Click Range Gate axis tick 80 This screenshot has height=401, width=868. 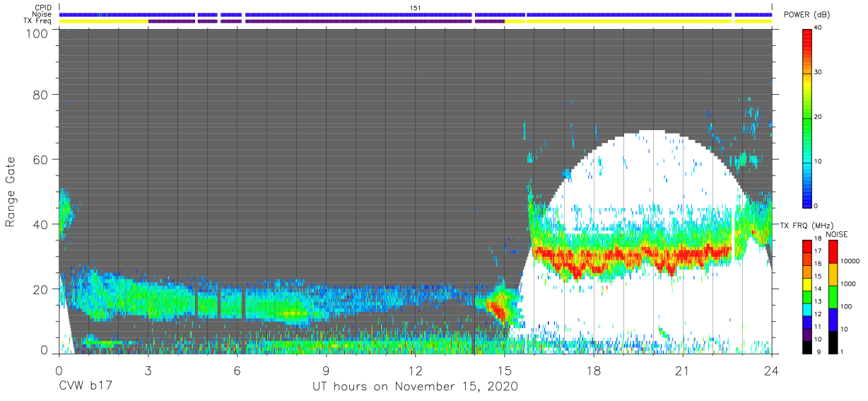pyautogui.click(x=42, y=93)
